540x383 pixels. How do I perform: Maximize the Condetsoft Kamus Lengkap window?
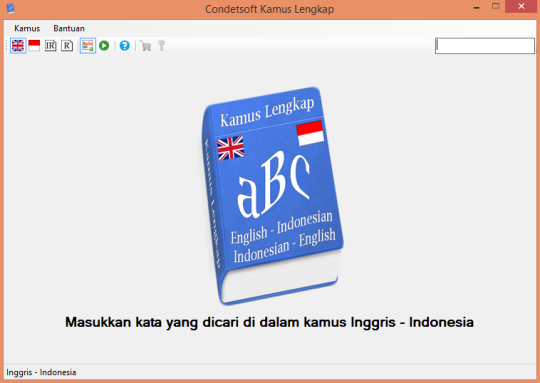(x=496, y=6)
